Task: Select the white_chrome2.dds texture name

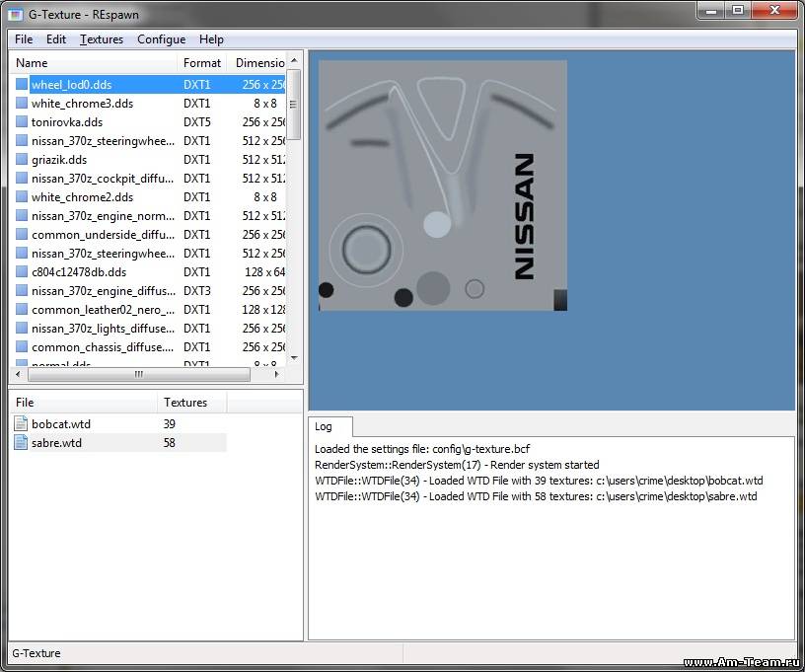Action: point(82,196)
